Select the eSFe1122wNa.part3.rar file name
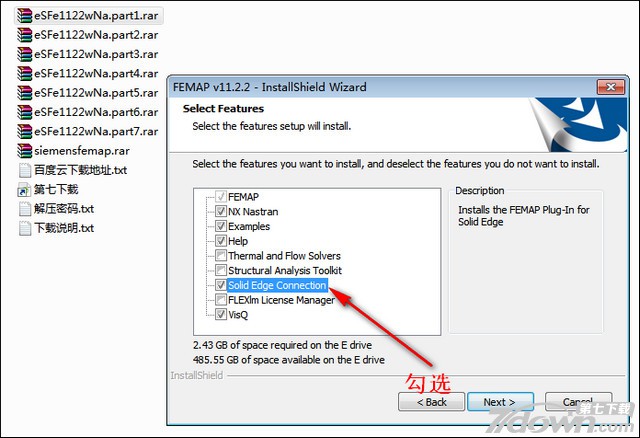This screenshot has height=438, width=640. [96, 54]
